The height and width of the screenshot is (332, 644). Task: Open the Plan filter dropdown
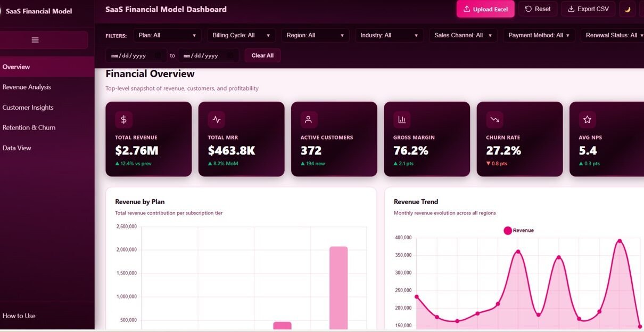click(167, 35)
